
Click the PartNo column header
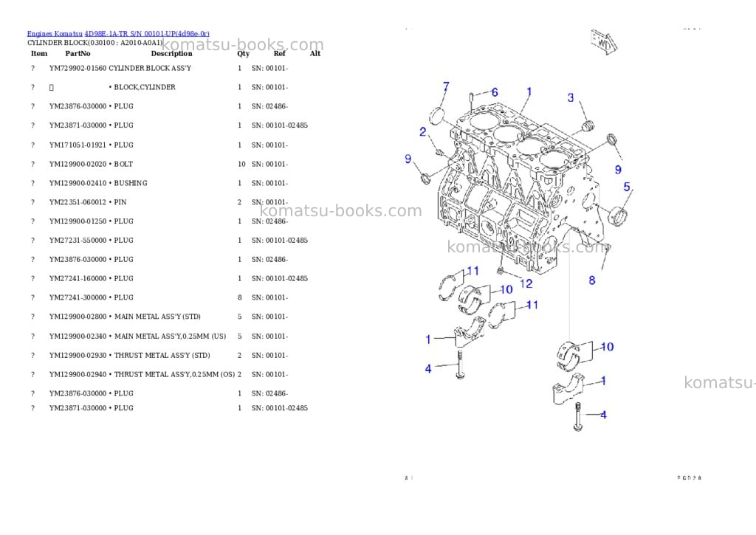coord(78,53)
